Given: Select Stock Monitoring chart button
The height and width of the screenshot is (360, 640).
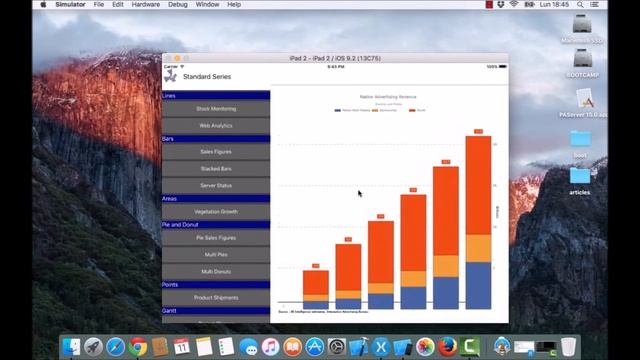Looking at the screenshot, I should click(216, 109).
